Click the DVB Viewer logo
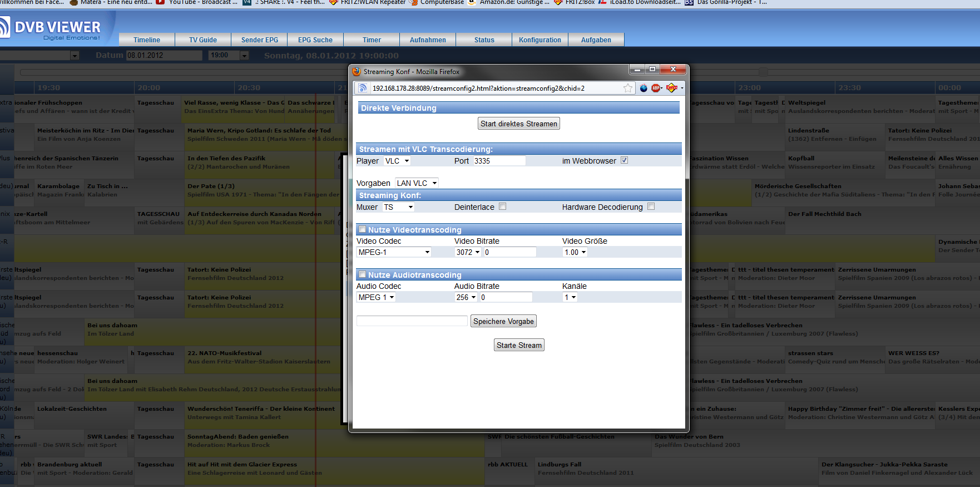The width and height of the screenshot is (980, 487). pyautogui.click(x=53, y=28)
